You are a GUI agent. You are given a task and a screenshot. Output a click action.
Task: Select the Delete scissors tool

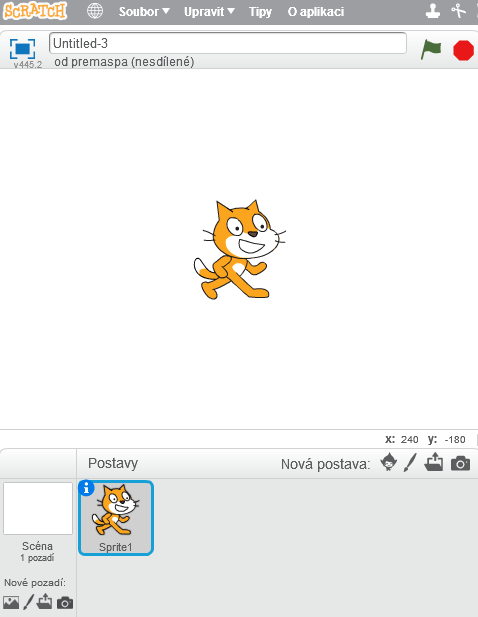tap(458, 11)
